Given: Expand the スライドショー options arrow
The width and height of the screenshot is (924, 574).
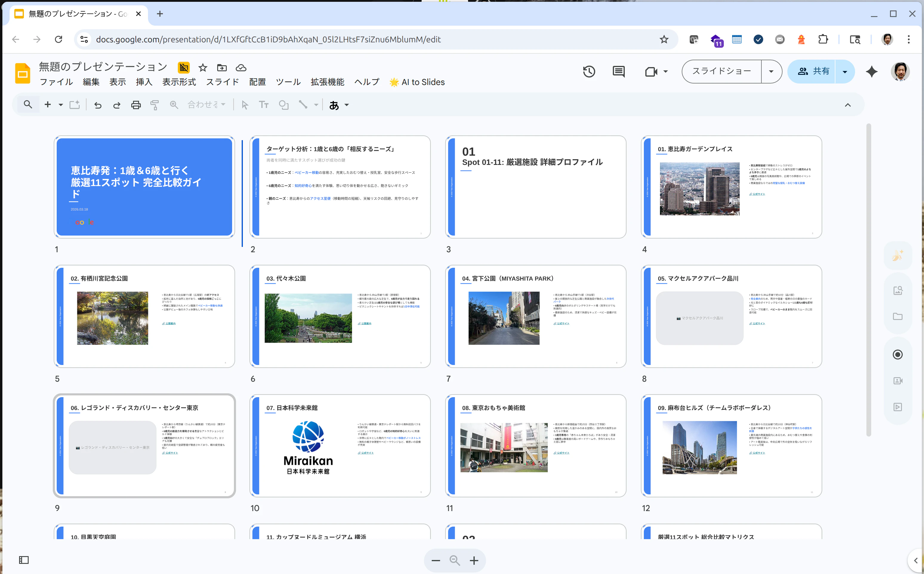Looking at the screenshot, I should point(771,71).
